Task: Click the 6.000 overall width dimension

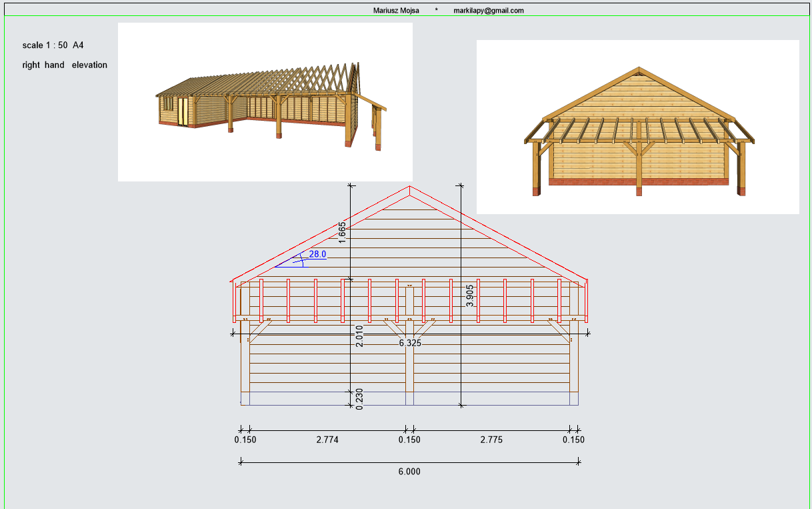Action: pyautogui.click(x=409, y=472)
